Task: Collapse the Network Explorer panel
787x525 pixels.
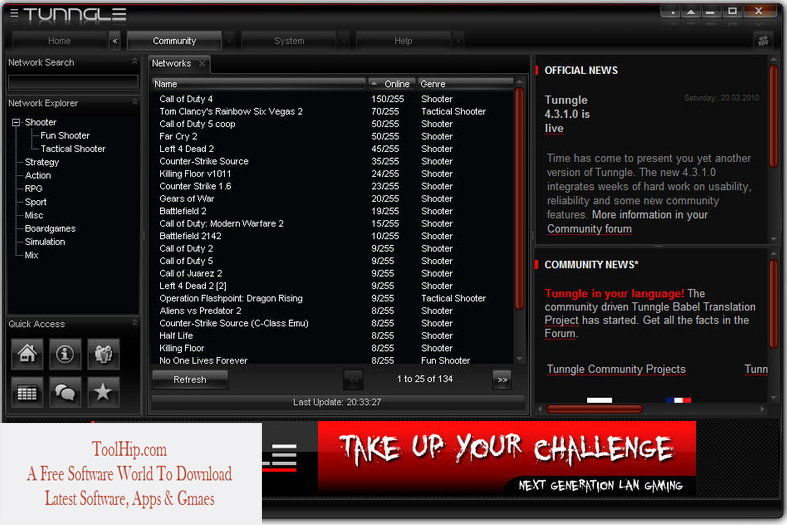Action: 135,102
